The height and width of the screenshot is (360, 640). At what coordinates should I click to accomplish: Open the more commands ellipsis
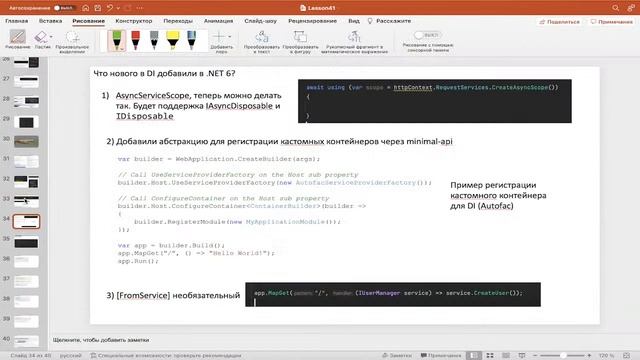(140, 8)
